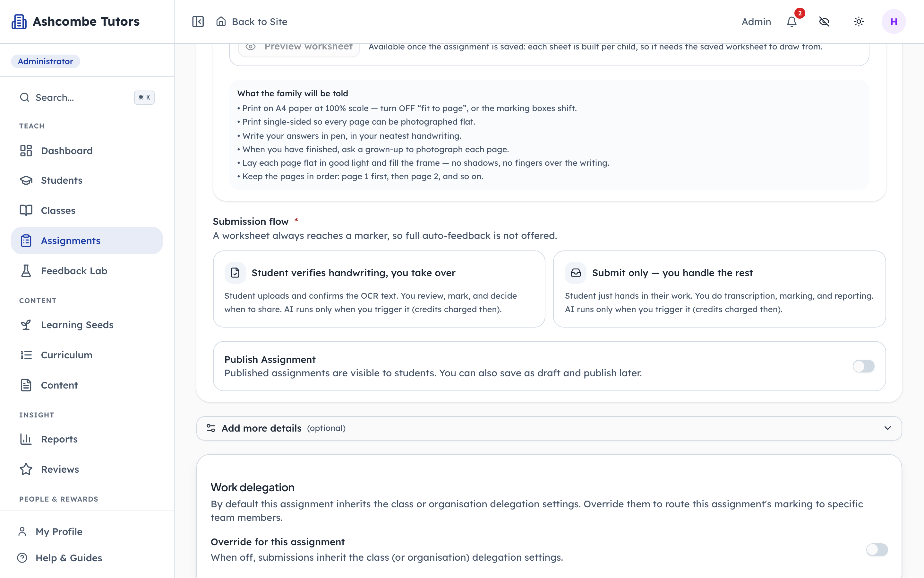Select Student verifies handwriting submission flow

tap(379, 289)
